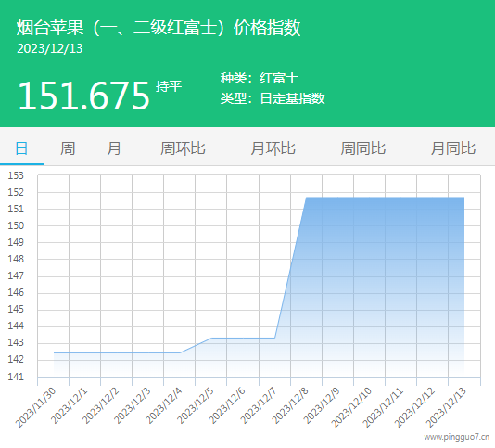
Task: Click the 烟台苹果价格指数 title
Action: pyautogui.click(x=159, y=28)
